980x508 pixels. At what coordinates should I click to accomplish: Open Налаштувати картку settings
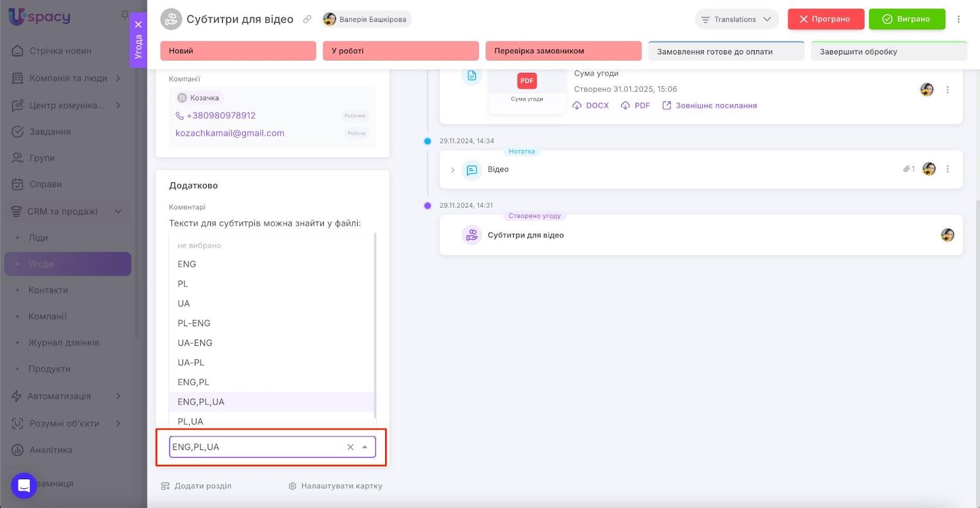[x=335, y=486]
